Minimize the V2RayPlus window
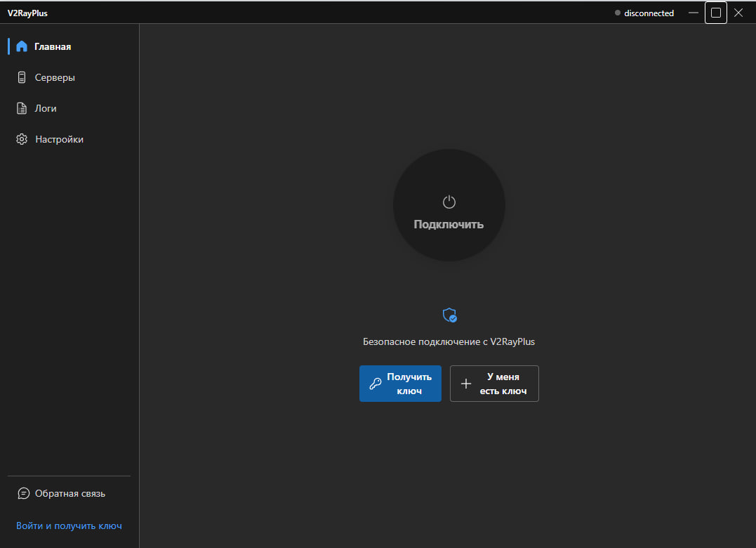The image size is (756, 548). (x=694, y=13)
